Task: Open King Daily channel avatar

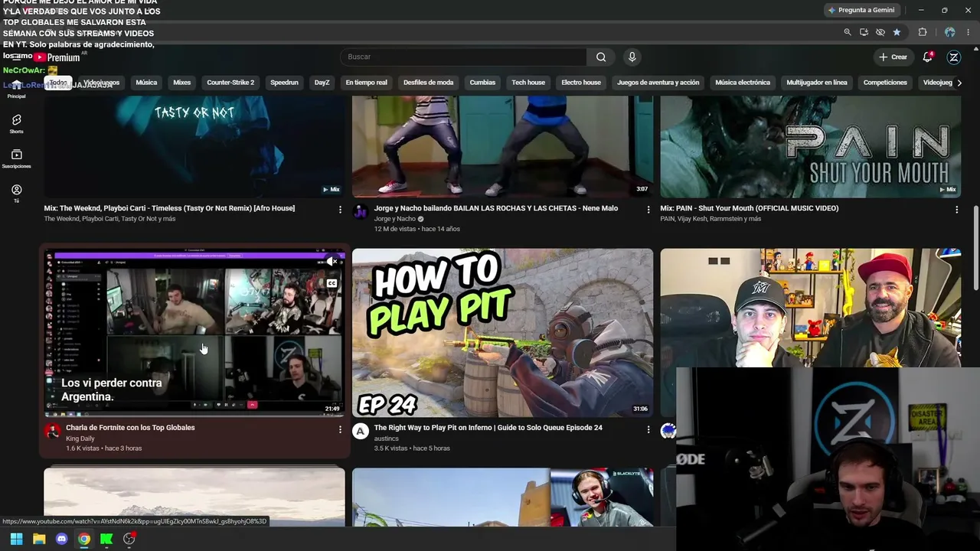Action: [x=53, y=431]
